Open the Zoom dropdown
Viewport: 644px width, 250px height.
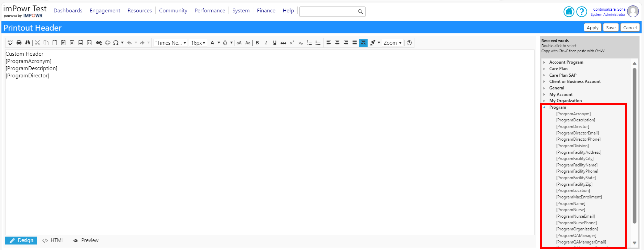tap(392, 43)
